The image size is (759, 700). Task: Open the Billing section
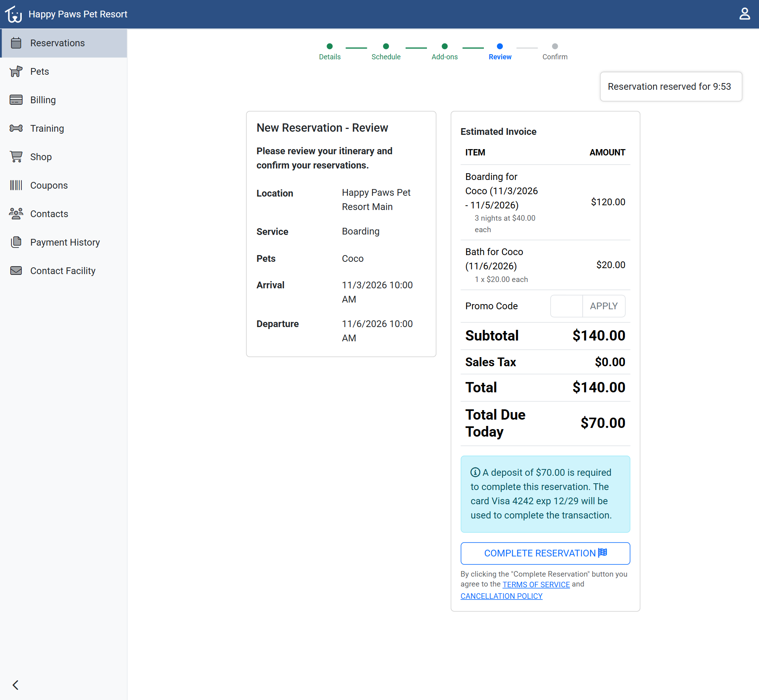pyautogui.click(x=64, y=100)
